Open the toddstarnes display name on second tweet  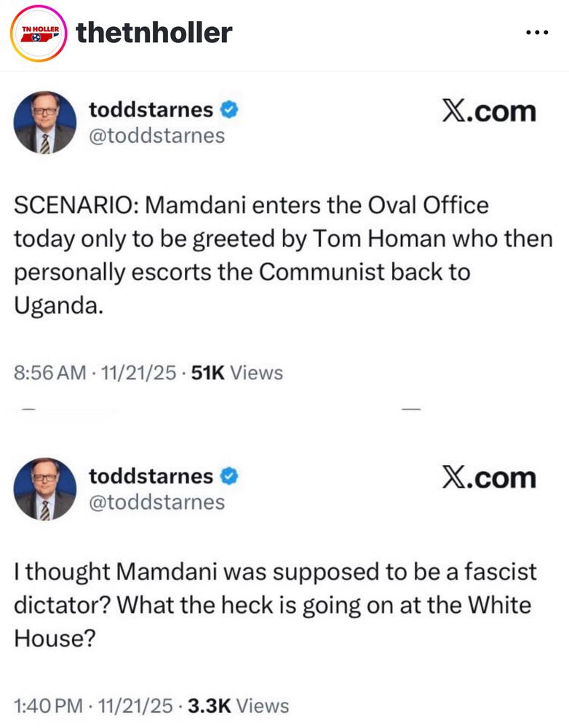click(x=151, y=476)
